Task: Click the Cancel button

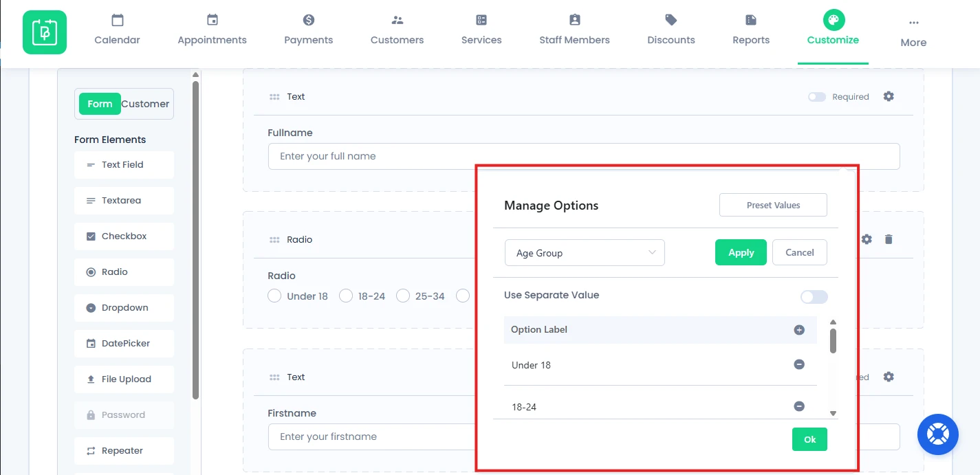Action: 800,252
